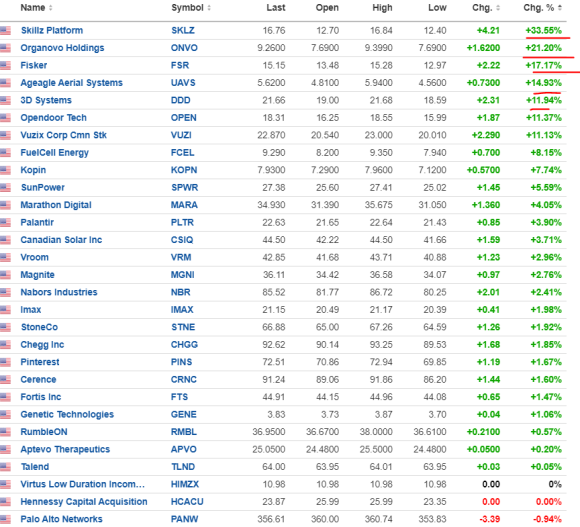
Task: Open Virtus Low Duration Incom… link
Action: pos(82,484)
